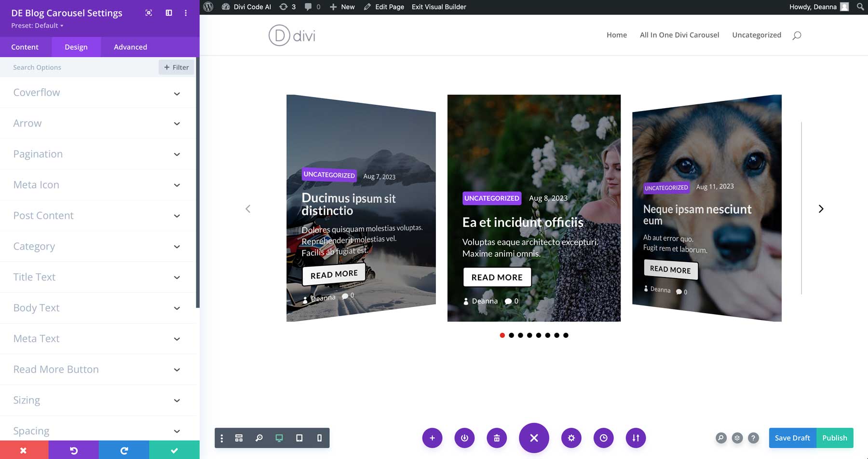Switch to tablet preview icon
The image size is (868, 459).
[x=299, y=438]
